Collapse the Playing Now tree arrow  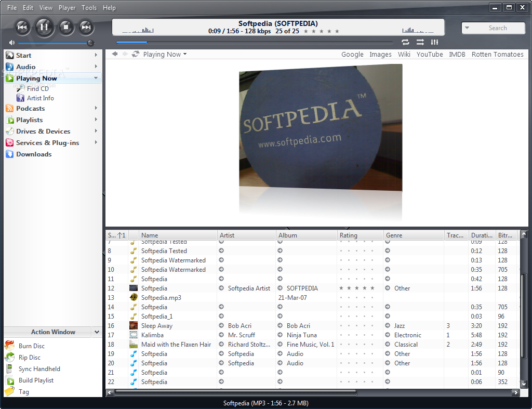click(x=96, y=78)
